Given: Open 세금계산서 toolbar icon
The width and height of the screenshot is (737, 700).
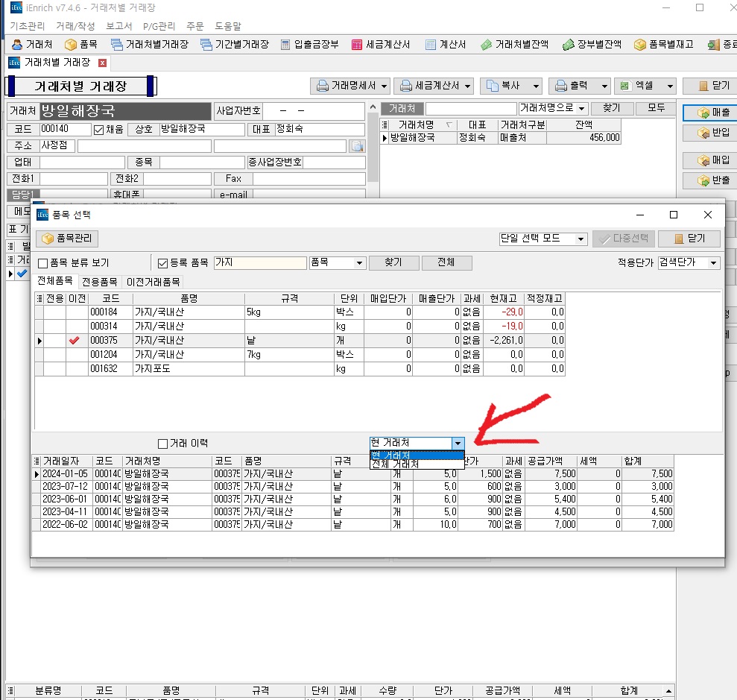Looking at the screenshot, I should click(x=381, y=45).
